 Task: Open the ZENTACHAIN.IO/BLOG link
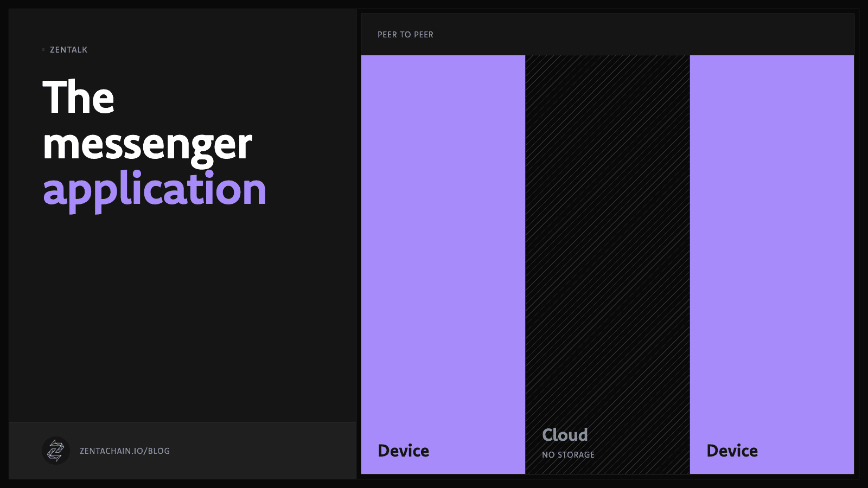click(x=125, y=451)
